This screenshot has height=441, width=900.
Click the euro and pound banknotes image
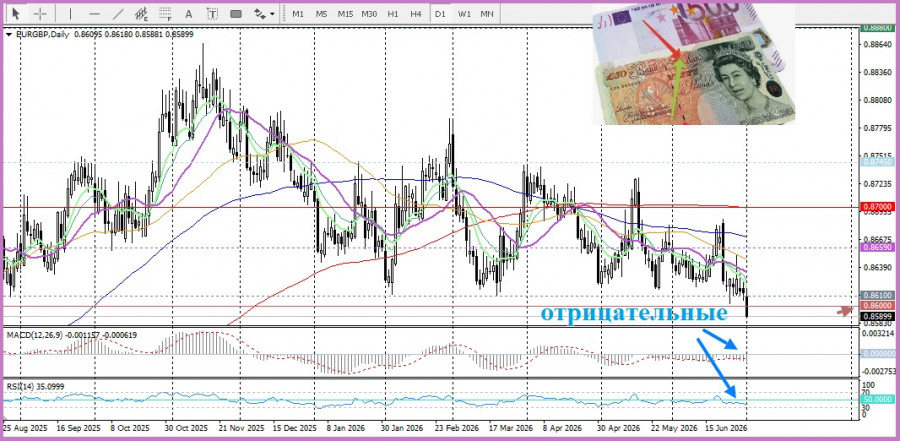694,64
